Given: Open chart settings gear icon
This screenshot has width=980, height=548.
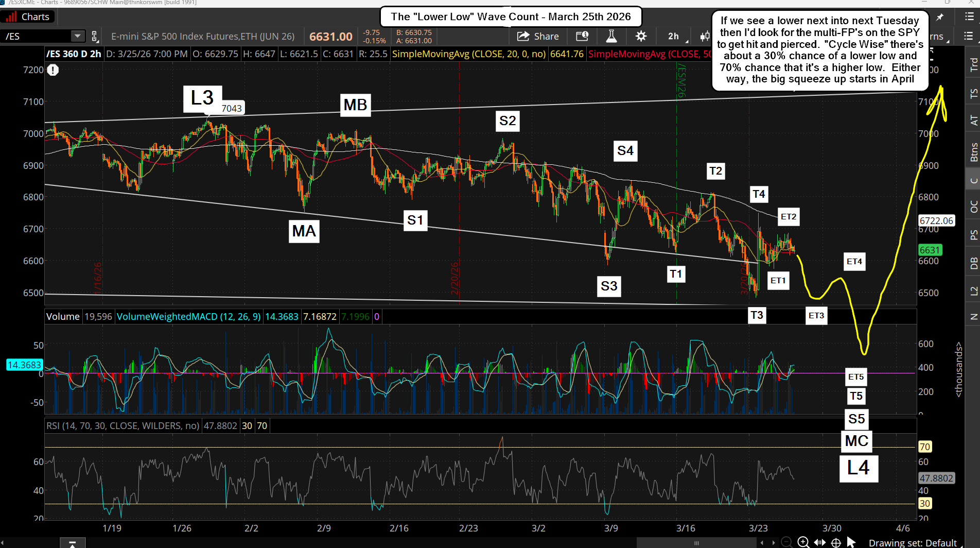Looking at the screenshot, I should click(641, 36).
